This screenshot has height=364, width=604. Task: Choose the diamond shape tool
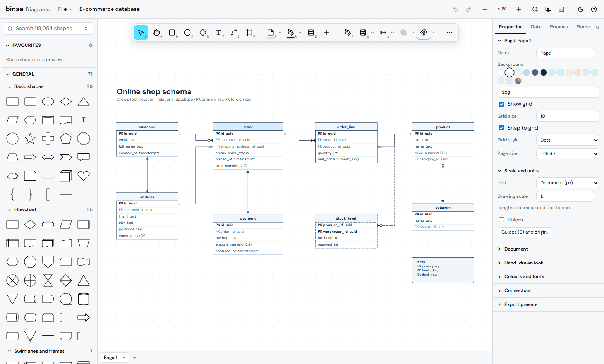pos(203,33)
